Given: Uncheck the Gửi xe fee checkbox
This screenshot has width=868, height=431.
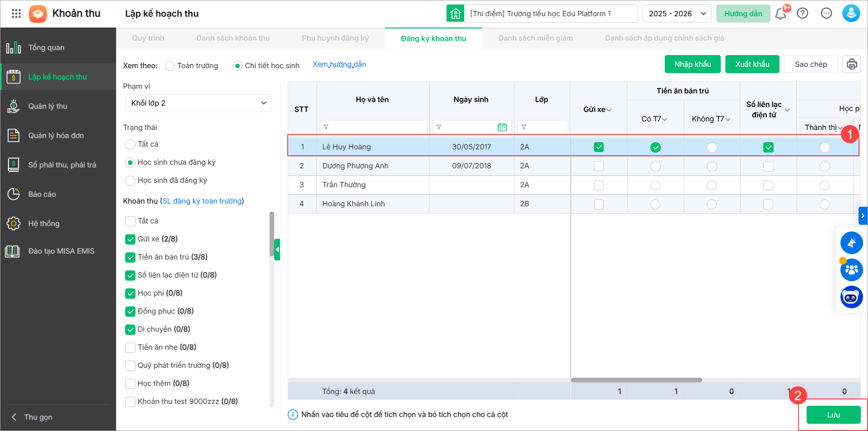Looking at the screenshot, I should pyautogui.click(x=131, y=239).
